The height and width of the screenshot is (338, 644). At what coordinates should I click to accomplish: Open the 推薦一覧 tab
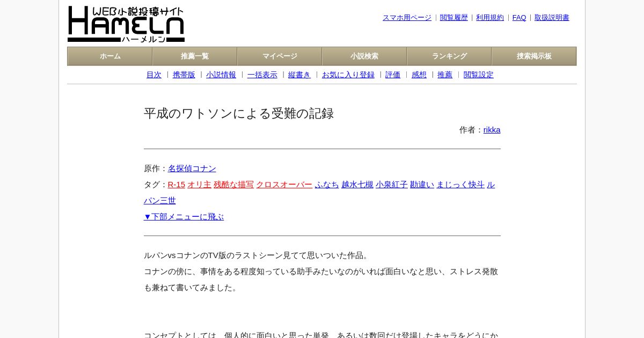pyautogui.click(x=195, y=56)
